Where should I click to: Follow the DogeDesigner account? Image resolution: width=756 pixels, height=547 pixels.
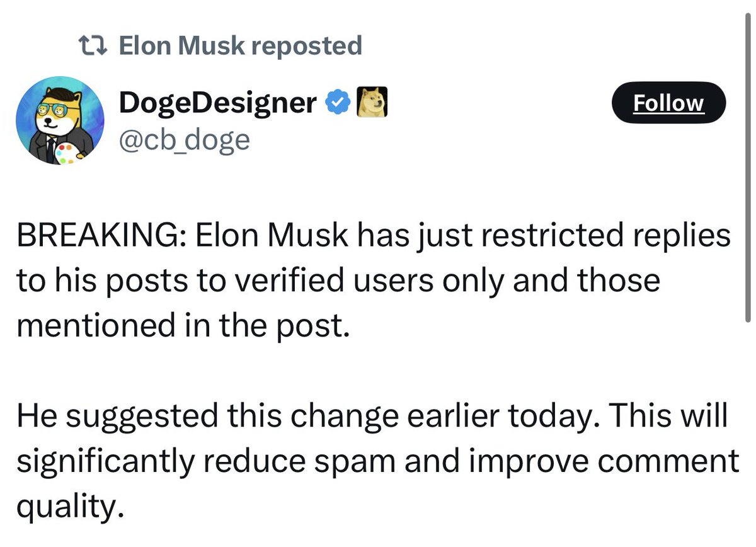point(668,103)
